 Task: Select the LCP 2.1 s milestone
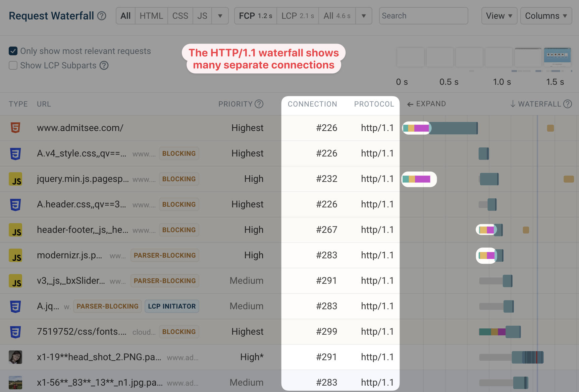tap(298, 16)
